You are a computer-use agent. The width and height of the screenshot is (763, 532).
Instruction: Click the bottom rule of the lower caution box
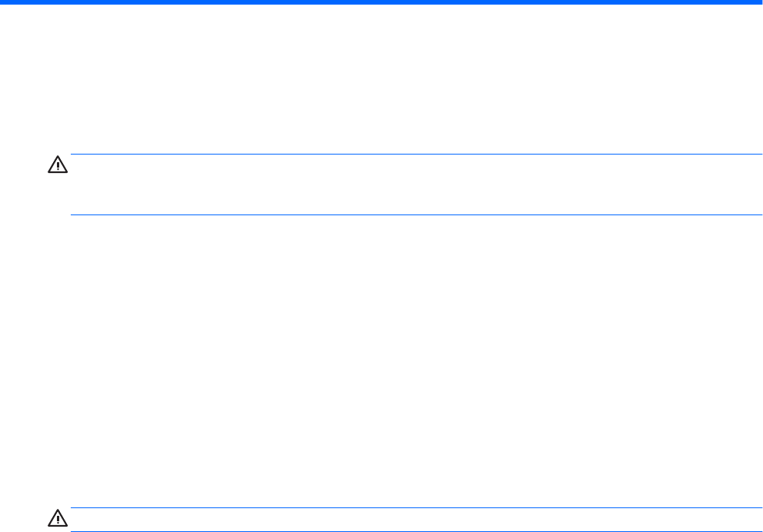(x=411, y=530)
